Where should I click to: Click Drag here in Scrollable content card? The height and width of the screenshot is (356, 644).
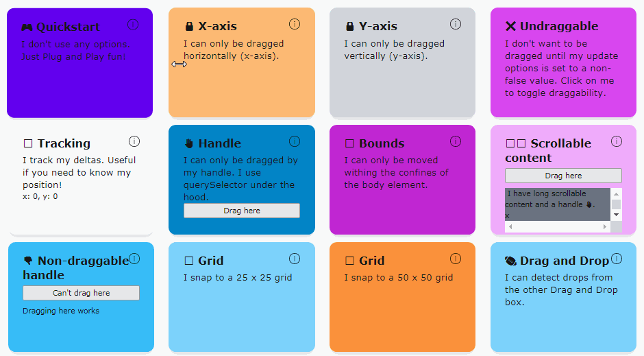[563, 176]
